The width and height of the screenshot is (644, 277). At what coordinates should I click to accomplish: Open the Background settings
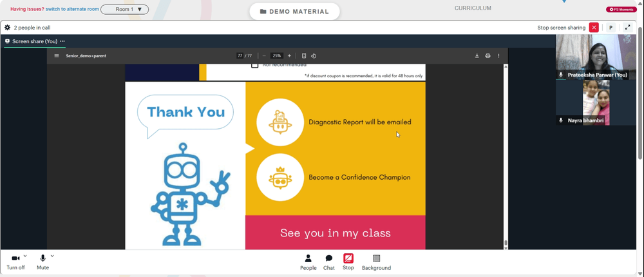coord(376,262)
